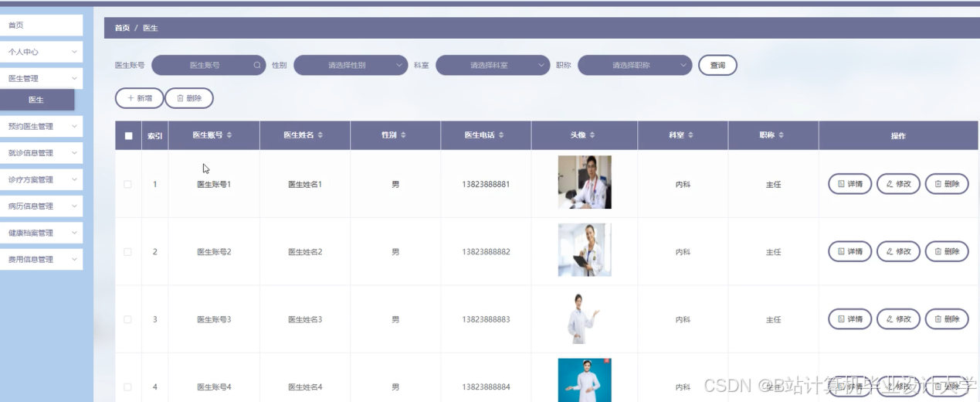Click 修改 for 医生账号3
This screenshot has height=402, width=980.
tap(898, 319)
